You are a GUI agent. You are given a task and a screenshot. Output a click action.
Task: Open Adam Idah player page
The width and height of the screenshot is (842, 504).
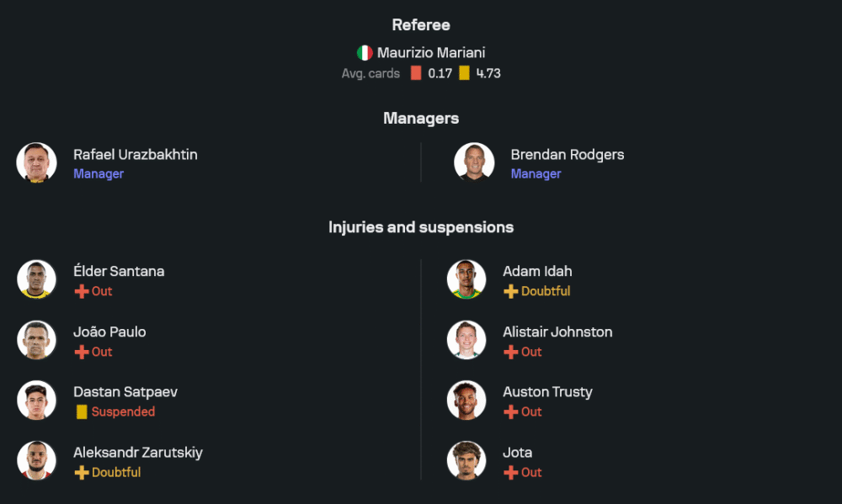[x=537, y=271]
